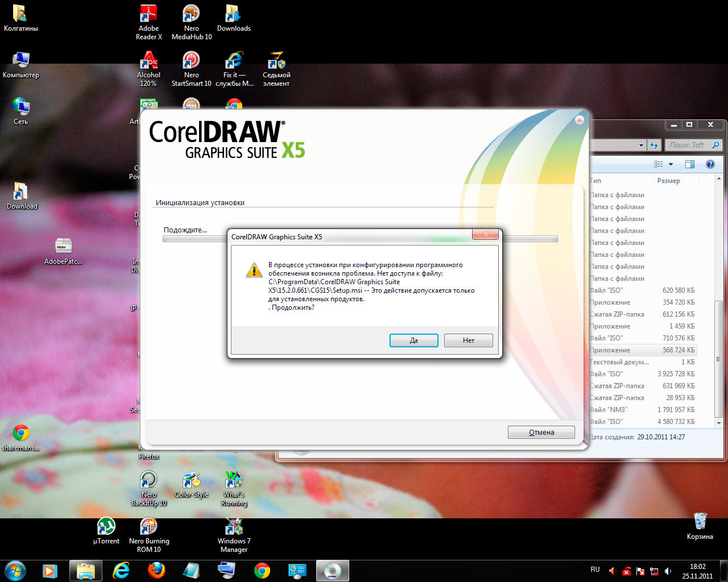Click the Да button in the error dialog
The height and width of the screenshot is (582, 728).
[x=413, y=340]
